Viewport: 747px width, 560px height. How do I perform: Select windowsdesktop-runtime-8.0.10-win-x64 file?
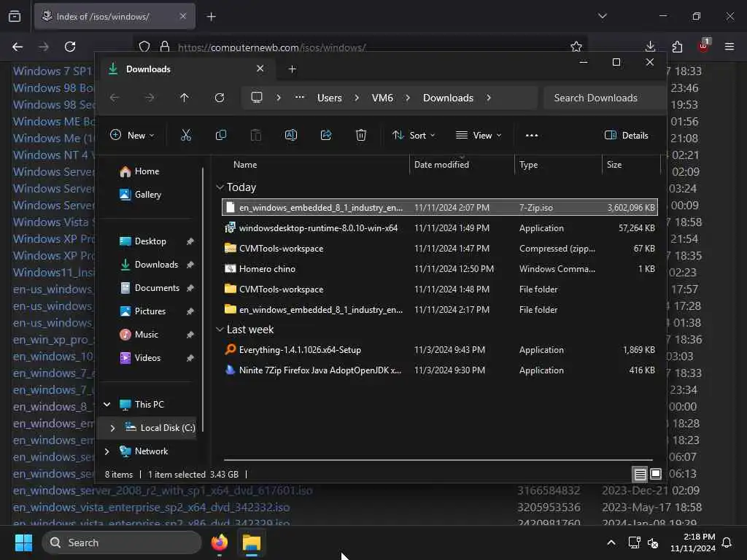pos(440,228)
